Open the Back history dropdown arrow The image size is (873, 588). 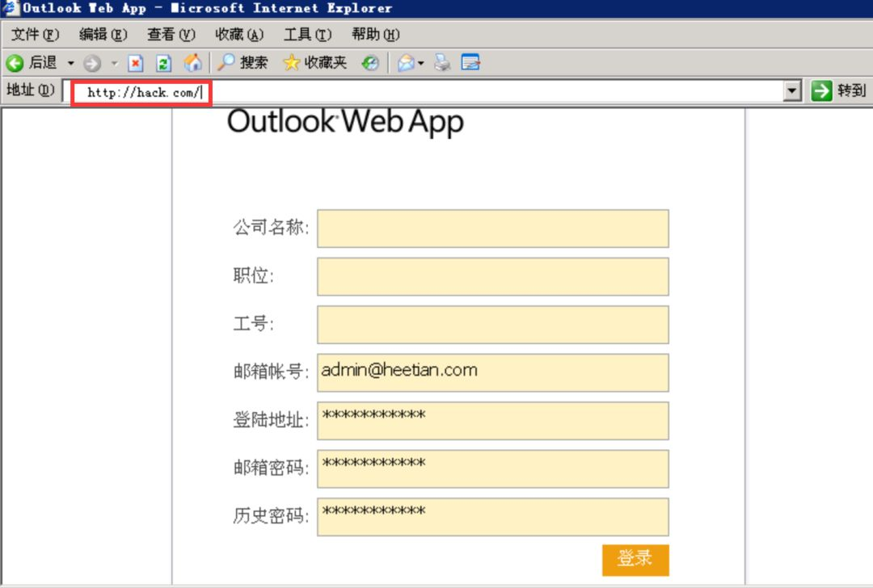[70, 63]
